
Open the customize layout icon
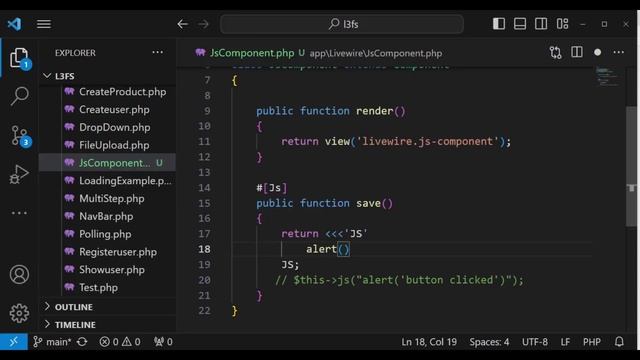coord(562,24)
